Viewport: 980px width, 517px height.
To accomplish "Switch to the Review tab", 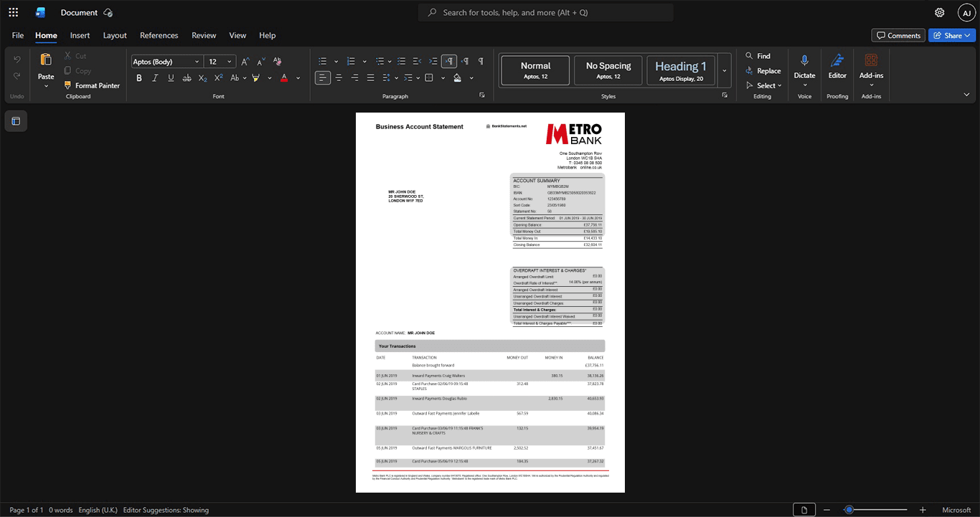I will 204,35.
